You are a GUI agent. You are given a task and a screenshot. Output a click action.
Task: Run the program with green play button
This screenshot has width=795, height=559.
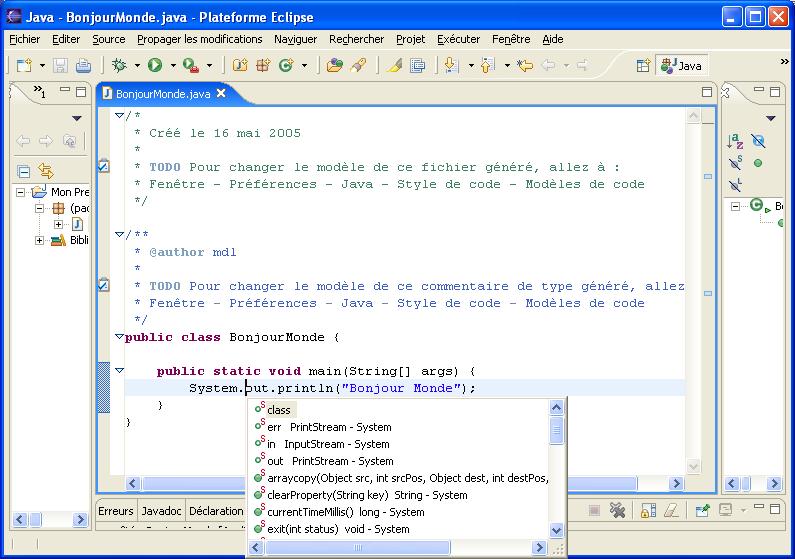tap(155, 66)
